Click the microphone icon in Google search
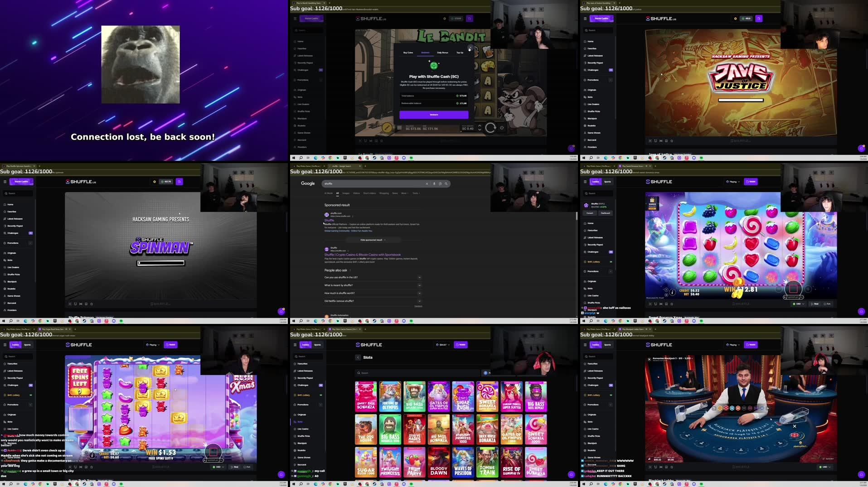 [434, 183]
